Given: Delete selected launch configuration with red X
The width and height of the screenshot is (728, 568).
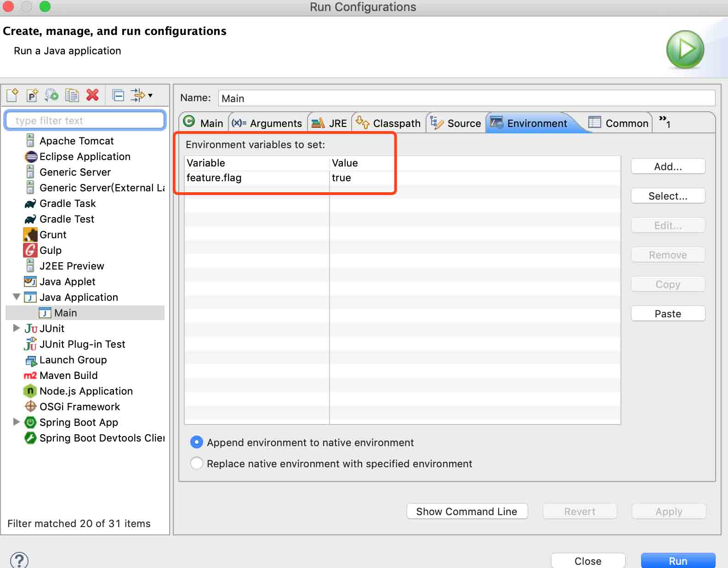Looking at the screenshot, I should [92, 95].
